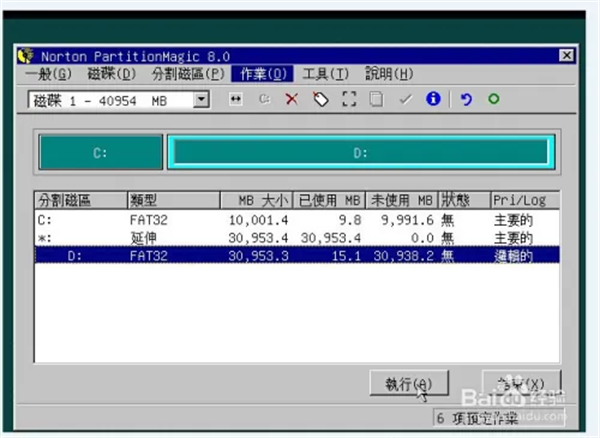Click the 已使用 MB column header
Viewport: 600px width, 438px height.
(x=329, y=200)
